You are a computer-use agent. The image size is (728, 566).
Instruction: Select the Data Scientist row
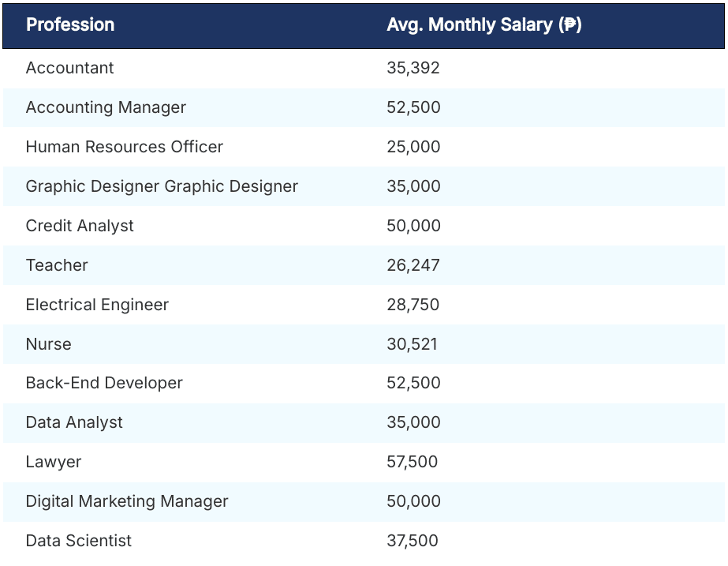pos(79,541)
